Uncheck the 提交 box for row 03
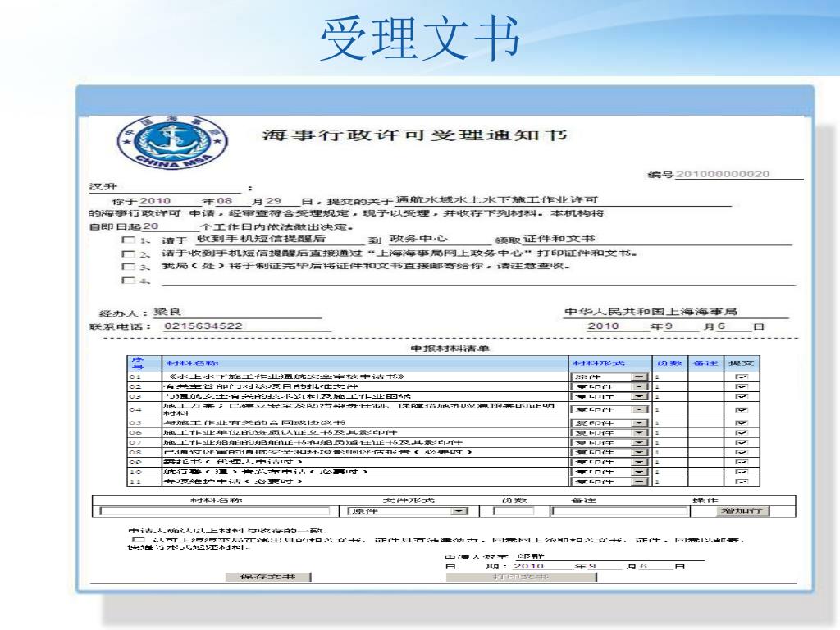This screenshot has height=630, width=840. [742, 396]
